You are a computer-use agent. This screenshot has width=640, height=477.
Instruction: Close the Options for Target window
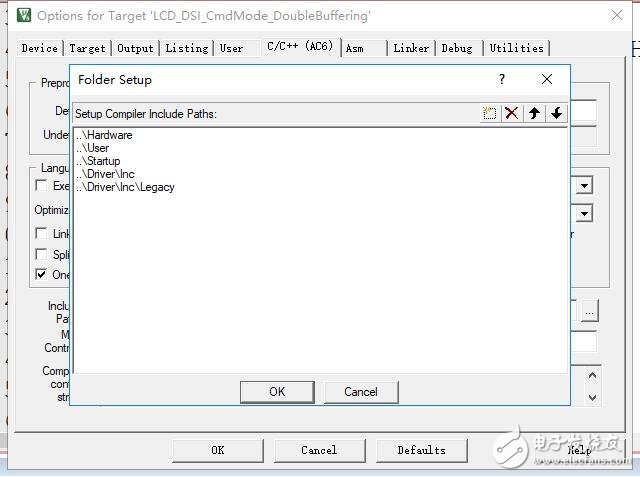(617, 16)
